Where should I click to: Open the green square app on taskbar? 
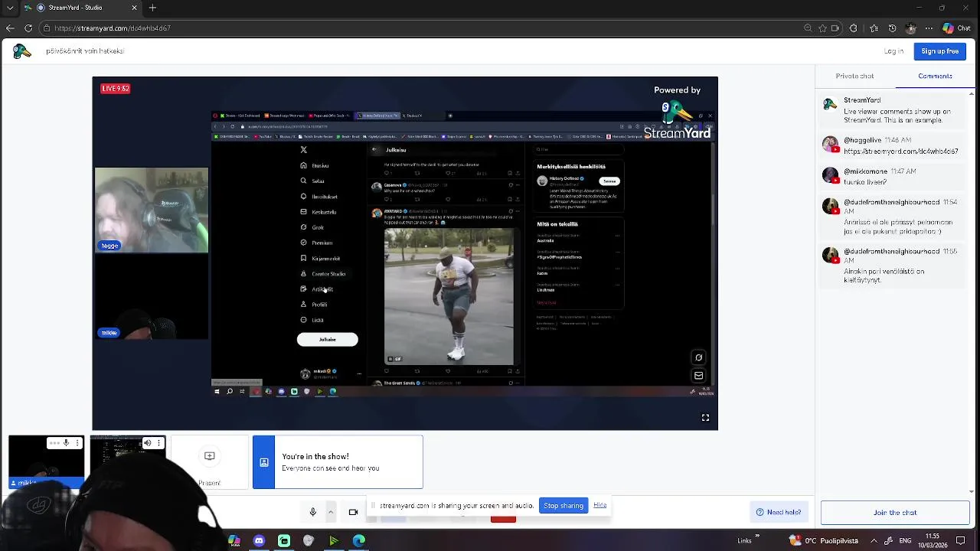[x=284, y=541]
